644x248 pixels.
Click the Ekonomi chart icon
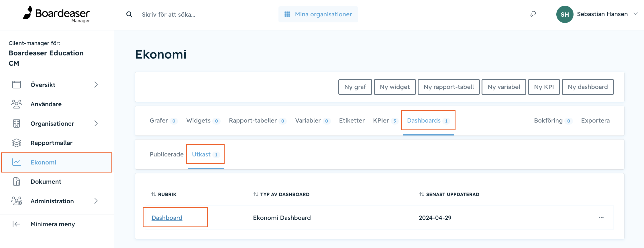[x=17, y=162]
